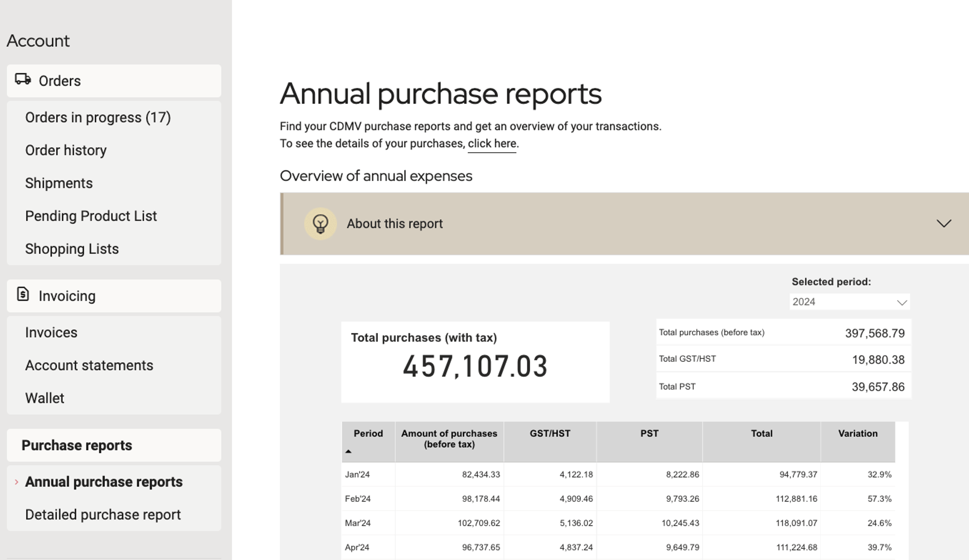The height and width of the screenshot is (560, 969).
Task: Open the Pending Product List
Action: (x=91, y=216)
